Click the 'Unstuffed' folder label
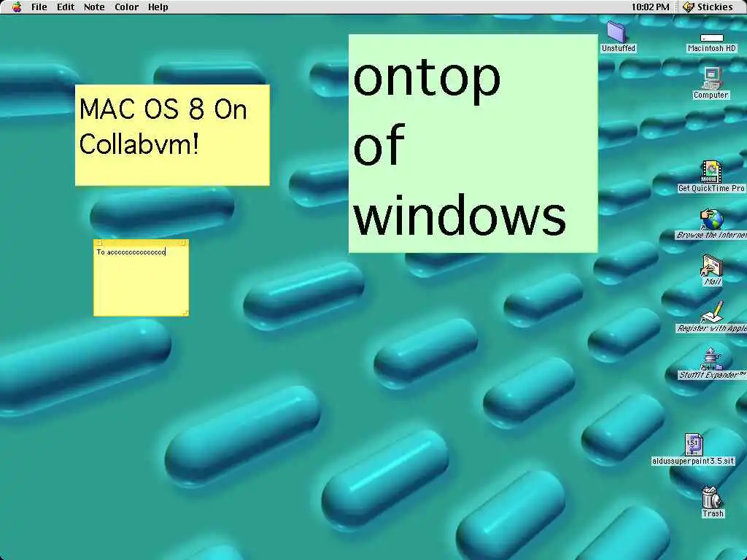The height and width of the screenshot is (560, 747). (619, 48)
